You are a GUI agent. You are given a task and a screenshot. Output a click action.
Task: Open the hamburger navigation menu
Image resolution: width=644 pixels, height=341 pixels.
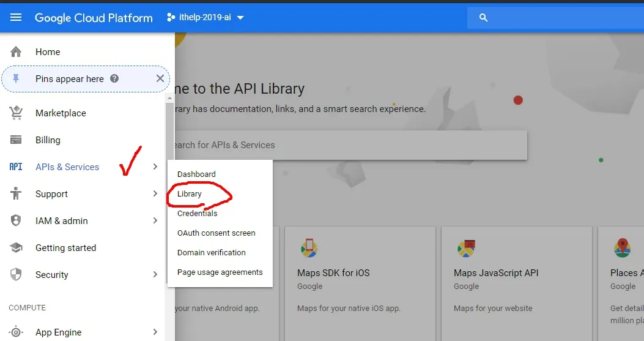[16, 17]
